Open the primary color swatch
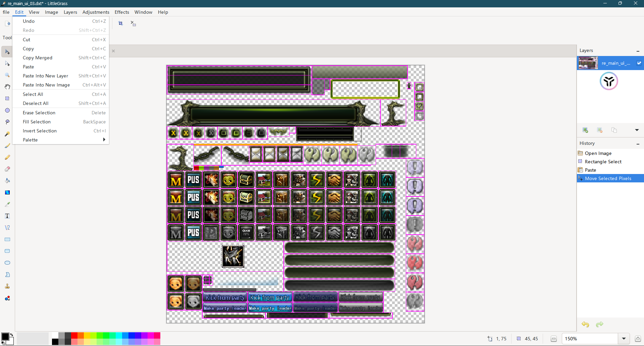 pyautogui.click(x=5, y=337)
